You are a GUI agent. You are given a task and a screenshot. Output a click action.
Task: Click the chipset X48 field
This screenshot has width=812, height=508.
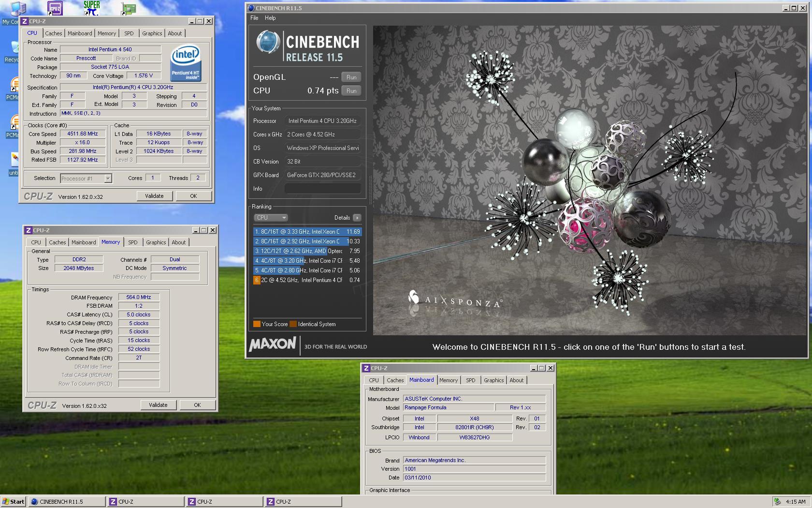474,419
